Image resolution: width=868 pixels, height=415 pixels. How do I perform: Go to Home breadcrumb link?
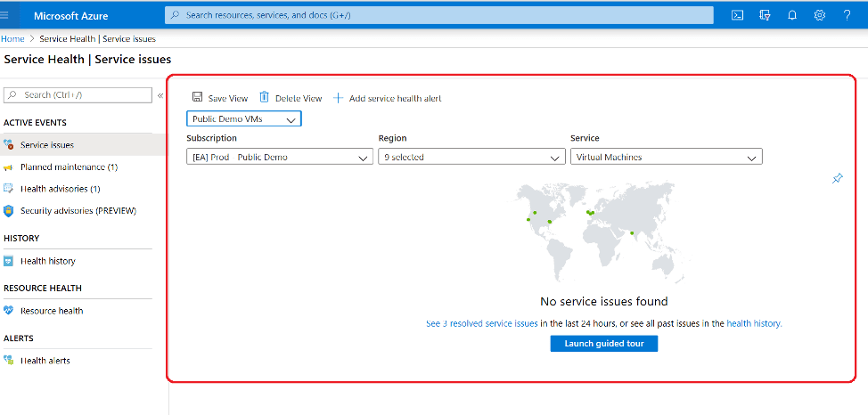coord(12,38)
